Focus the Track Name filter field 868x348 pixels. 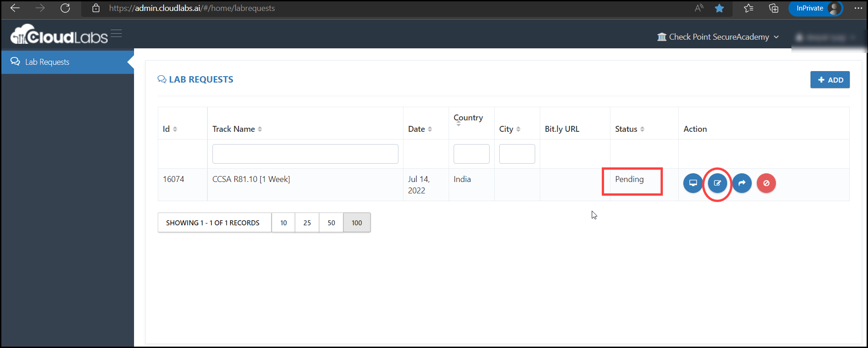pos(305,154)
